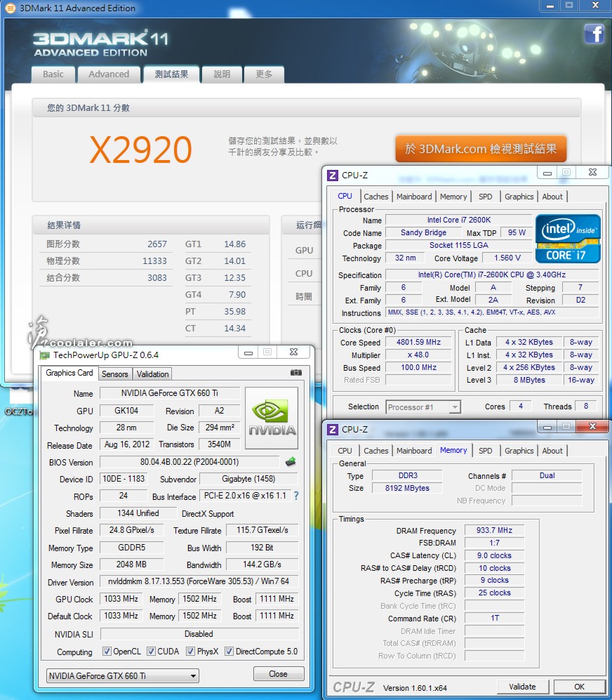
Task: Click the X2920 score in 3DMark
Action: coord(140,150)
